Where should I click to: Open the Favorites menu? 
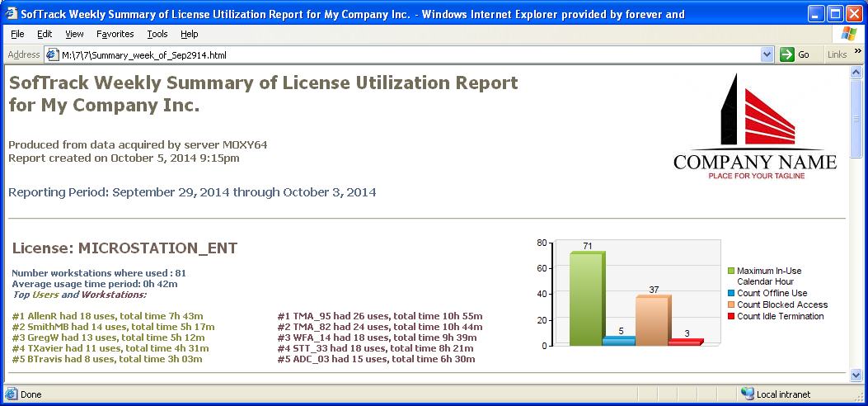point(115,34)
